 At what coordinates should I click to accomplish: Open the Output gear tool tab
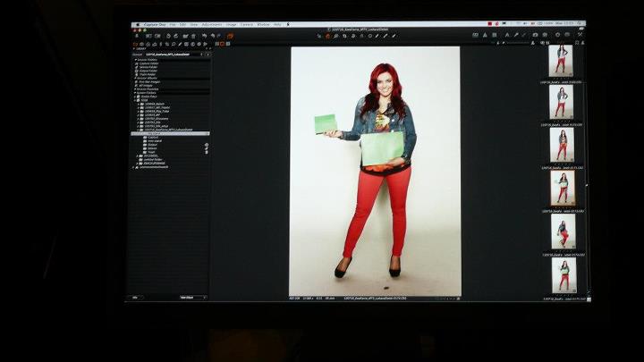tap(199, 44)
